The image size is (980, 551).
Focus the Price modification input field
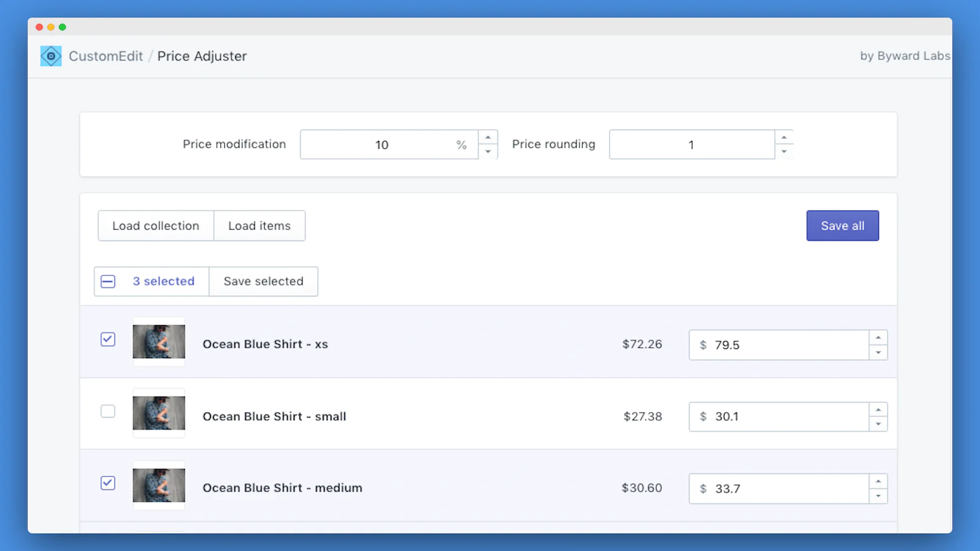point(389,144)
